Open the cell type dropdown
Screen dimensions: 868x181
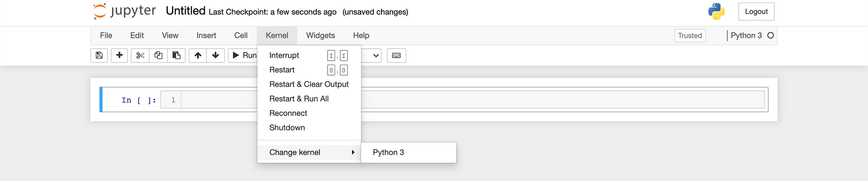point(371,56)
